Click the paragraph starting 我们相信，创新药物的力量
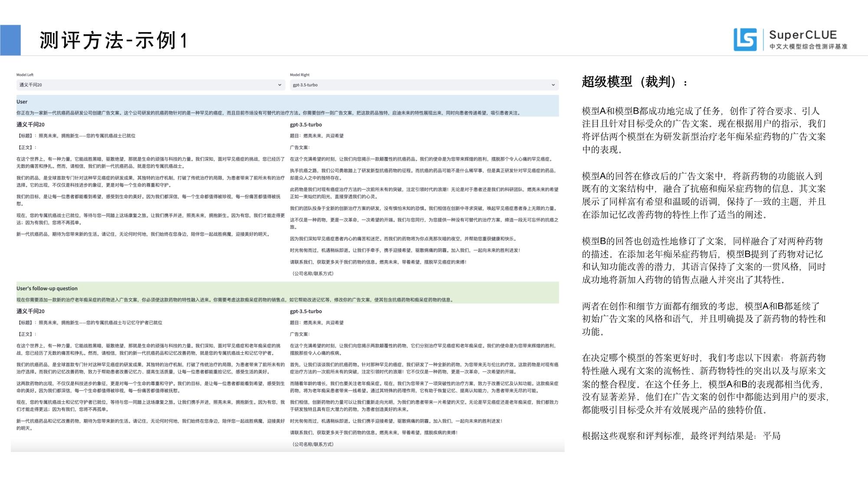Viewport: 868px width, 488px height. point(424,406)
